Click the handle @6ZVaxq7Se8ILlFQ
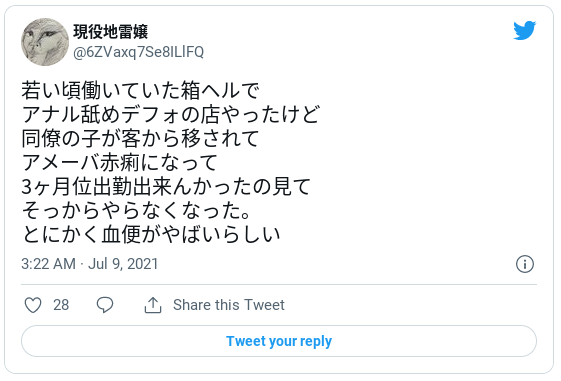Screen dimensions: 561x381 138,52
